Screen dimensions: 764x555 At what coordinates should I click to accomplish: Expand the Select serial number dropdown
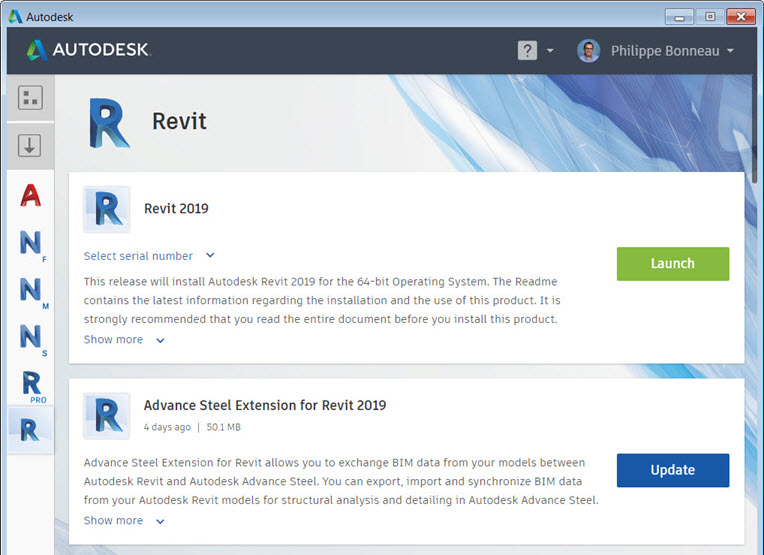pos(149,256)
